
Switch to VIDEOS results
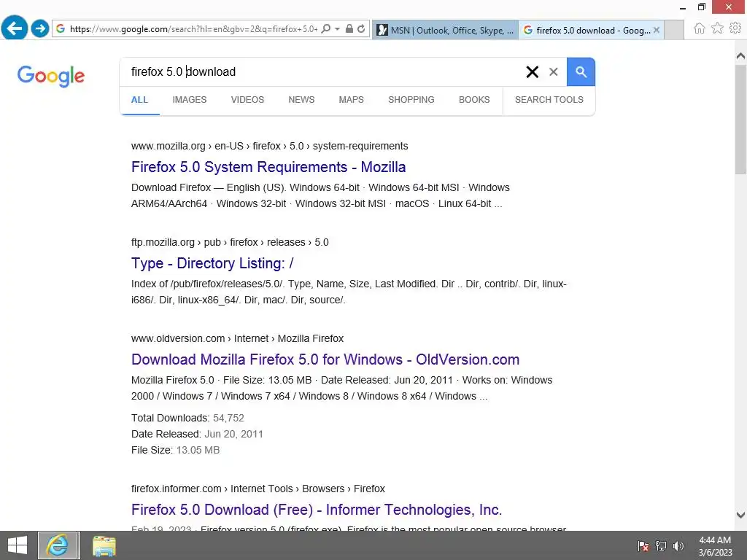[247, 99]
